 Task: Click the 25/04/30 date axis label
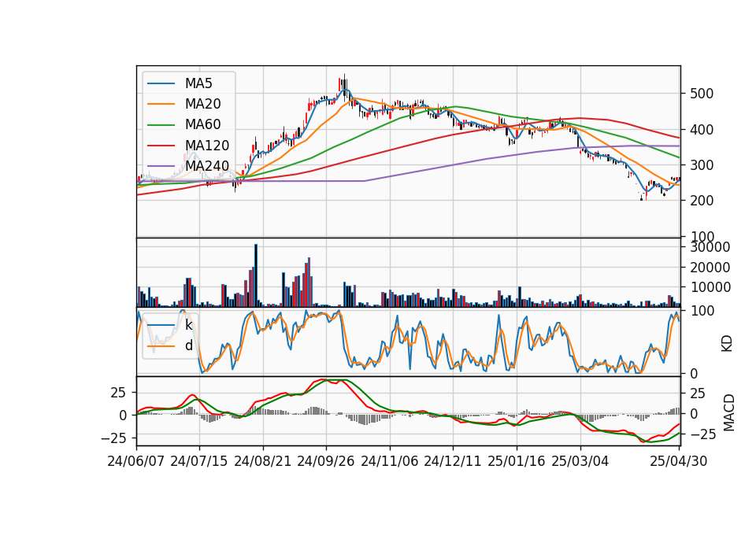point(679,461)
